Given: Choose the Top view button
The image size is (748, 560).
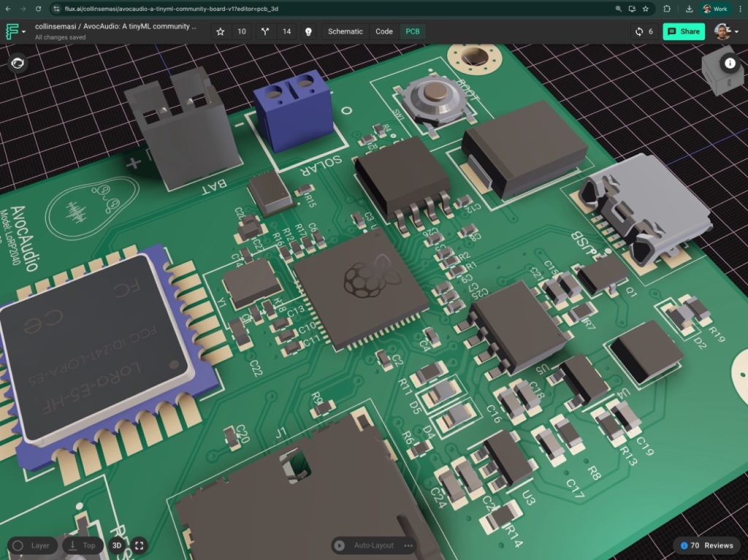Looking at the screenshot, I should 82,545.
